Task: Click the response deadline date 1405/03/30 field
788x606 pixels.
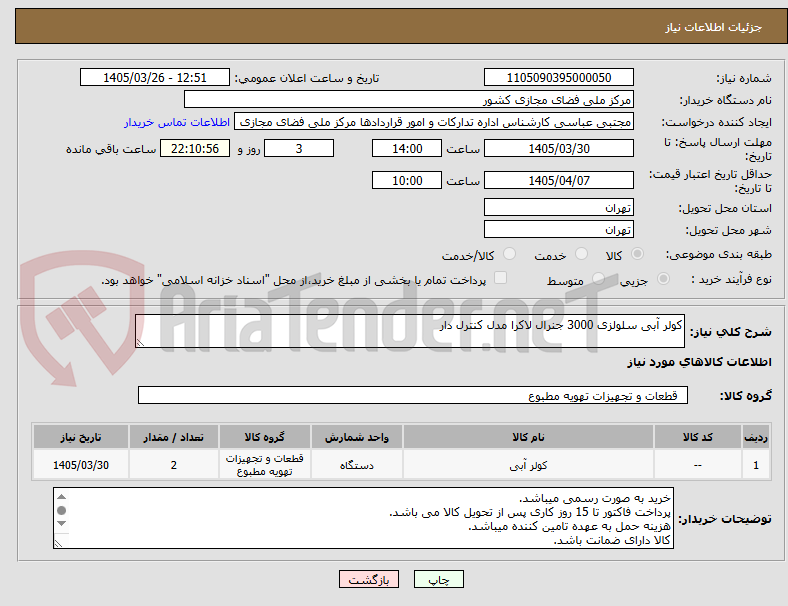Action: click(559, 149)
